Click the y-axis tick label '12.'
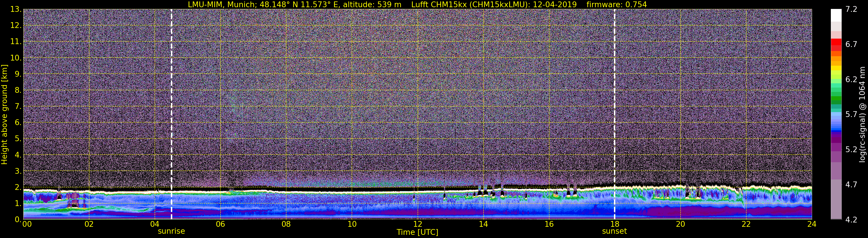868x238 pixels. tap(16, 25)
